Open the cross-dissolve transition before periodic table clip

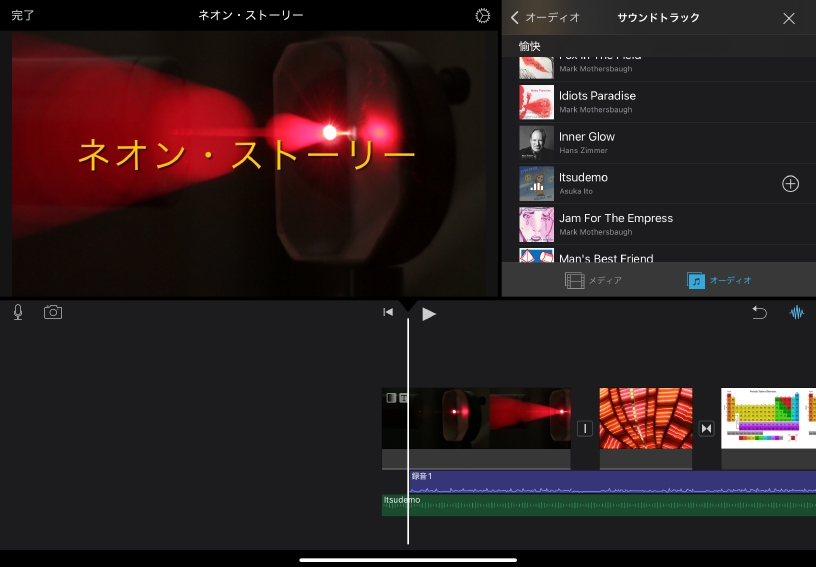click(707, 429)
